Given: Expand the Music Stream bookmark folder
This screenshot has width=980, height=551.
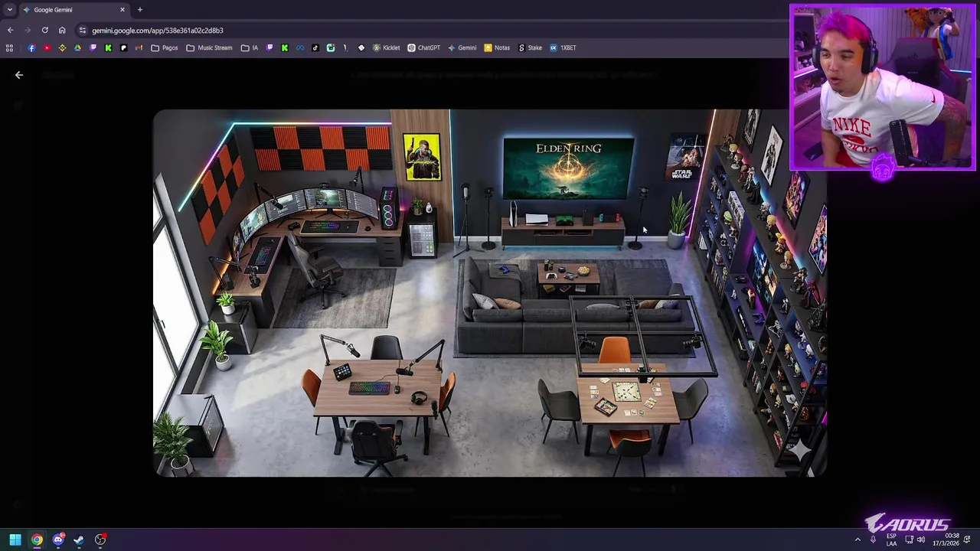Looking at the screenshot, I should point(209,47).
